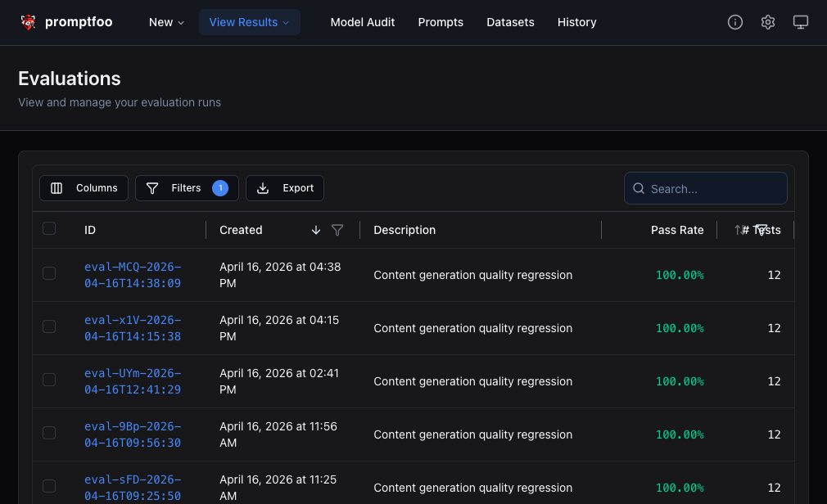Click the description in eval-UYm row

(x=473, y=382)
